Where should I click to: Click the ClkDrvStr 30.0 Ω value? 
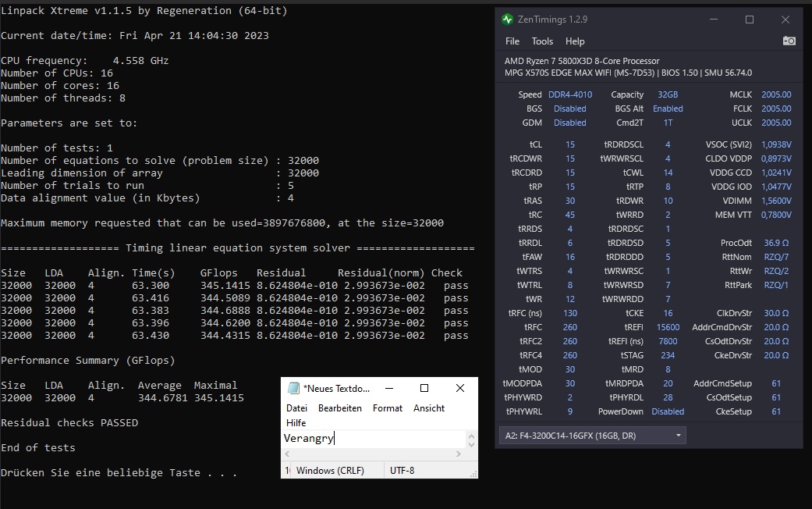pyautogui.click(x=776, y=314)
